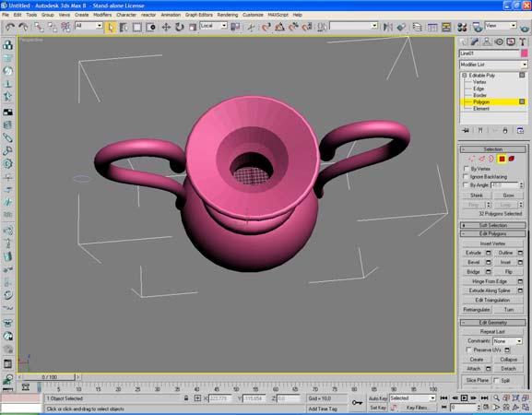Open the Local reference coordinate dropdown

coord(213,26)
